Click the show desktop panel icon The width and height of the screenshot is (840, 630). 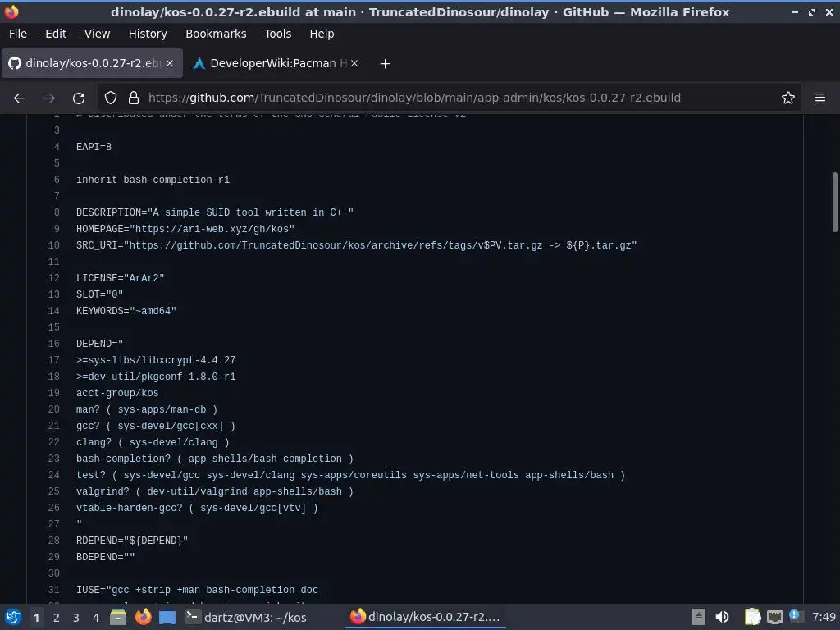pyautogui.click(x=167, y=618)
